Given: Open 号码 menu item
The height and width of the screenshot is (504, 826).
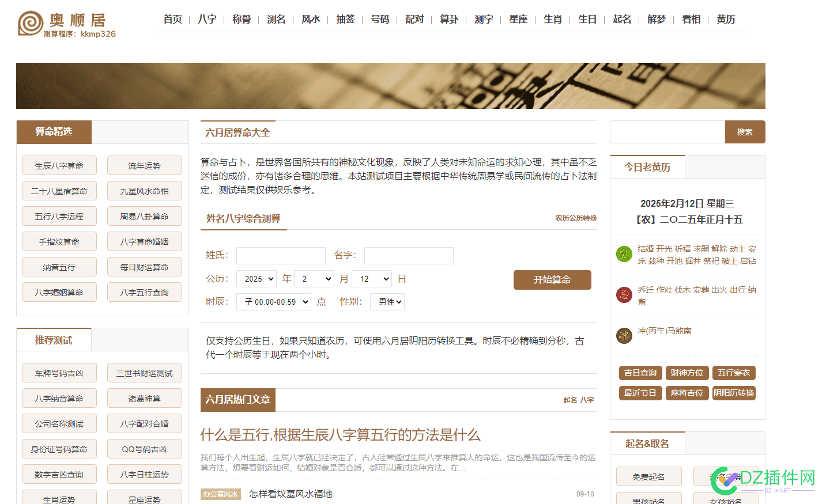Looking at the screenshot, I should click(380, 20).
